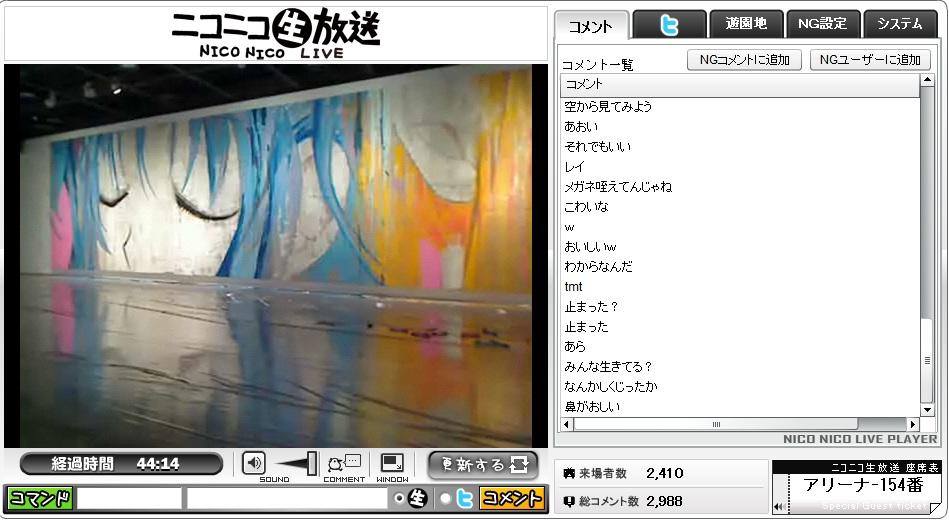The image size is (949, 520).
Task: Mute sound with the speaker icon
Action: (x=254, y=463)
